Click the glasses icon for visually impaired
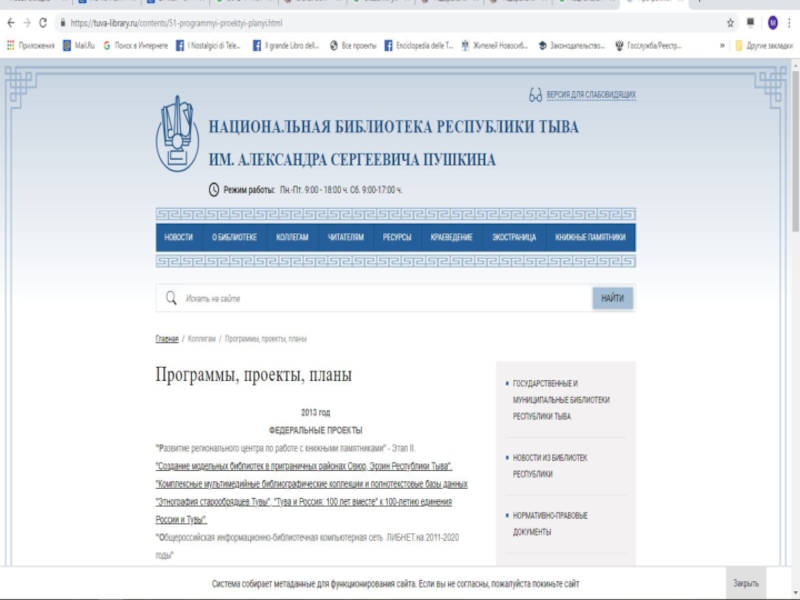 (x=535, y=95)
